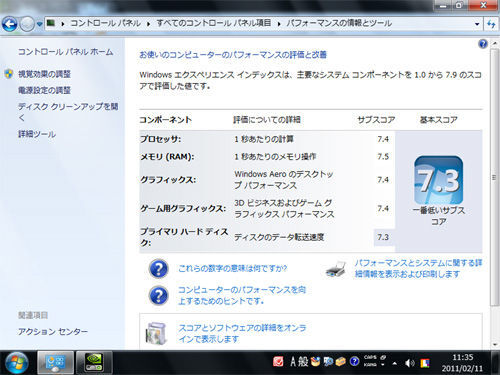
Task: Click the IME pad bucket icon
Action: pyautogui.click(x=315, y=361)
